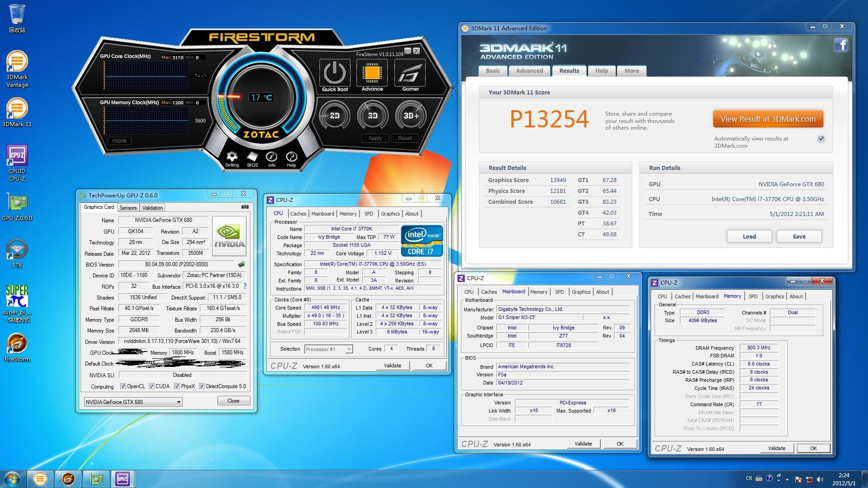Launch 3DMark Vantage desktop shortcut

[x=17, y=69]
